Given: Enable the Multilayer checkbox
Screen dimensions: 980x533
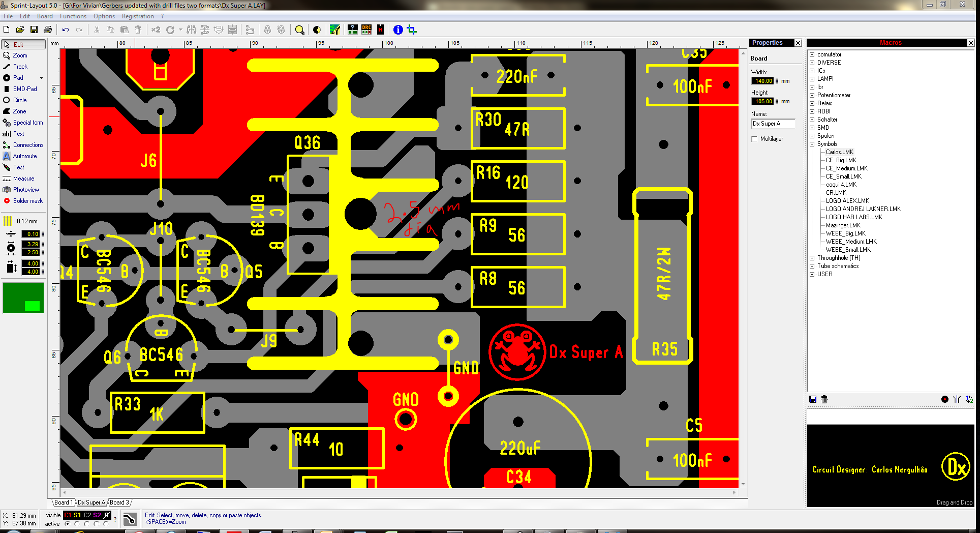Looking at the screenshot, I should click(755, 139).
